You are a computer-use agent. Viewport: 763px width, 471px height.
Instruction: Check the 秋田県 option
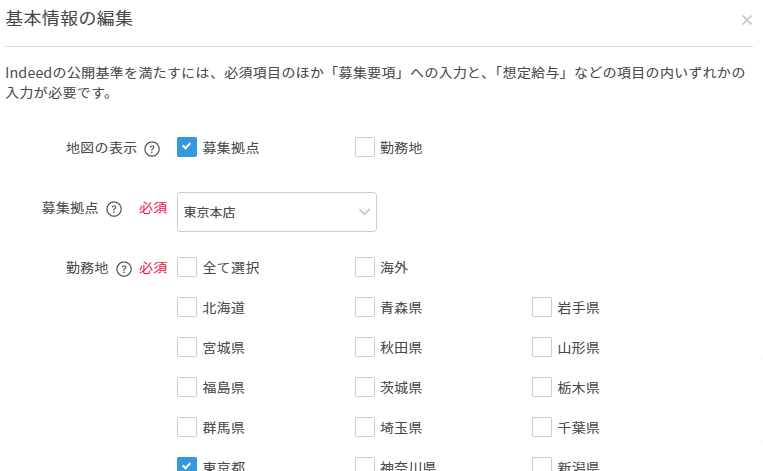click(x=364, y=347)
